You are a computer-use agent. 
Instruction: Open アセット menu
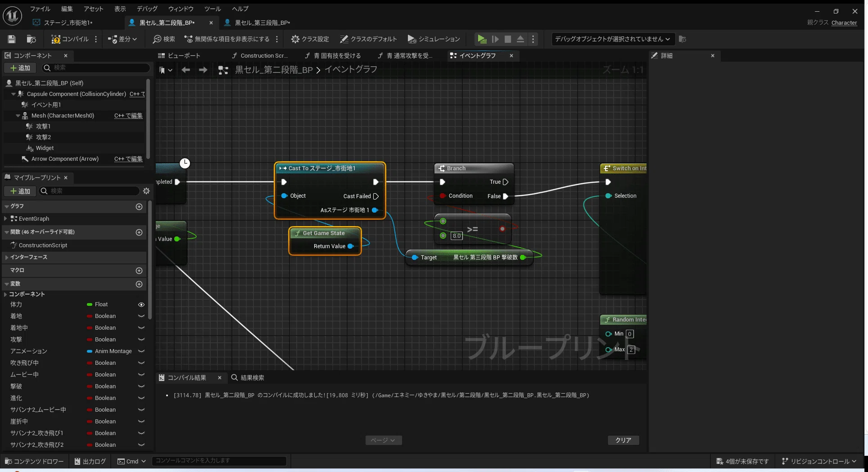tap(93, 9)
